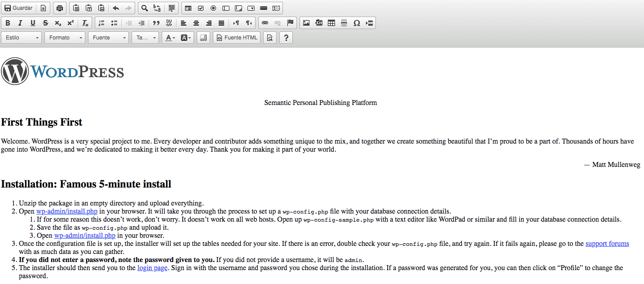
Task: Insert a table
Action: (331, 23)
